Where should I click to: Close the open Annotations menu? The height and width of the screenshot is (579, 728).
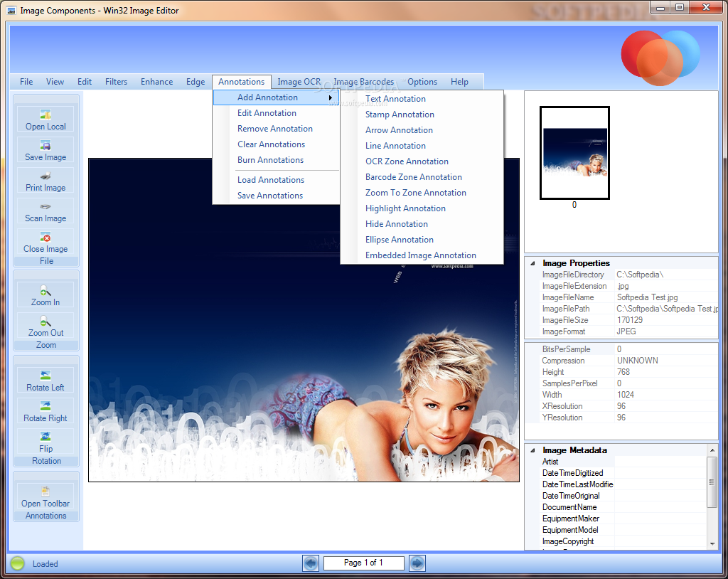[242, 82]
